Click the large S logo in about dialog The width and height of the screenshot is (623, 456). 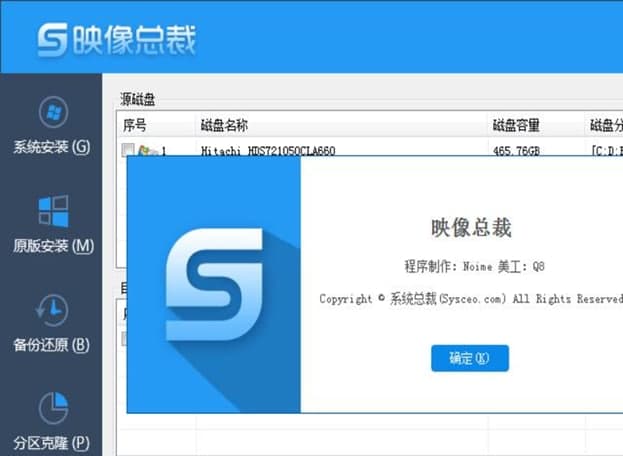point(214,284)
